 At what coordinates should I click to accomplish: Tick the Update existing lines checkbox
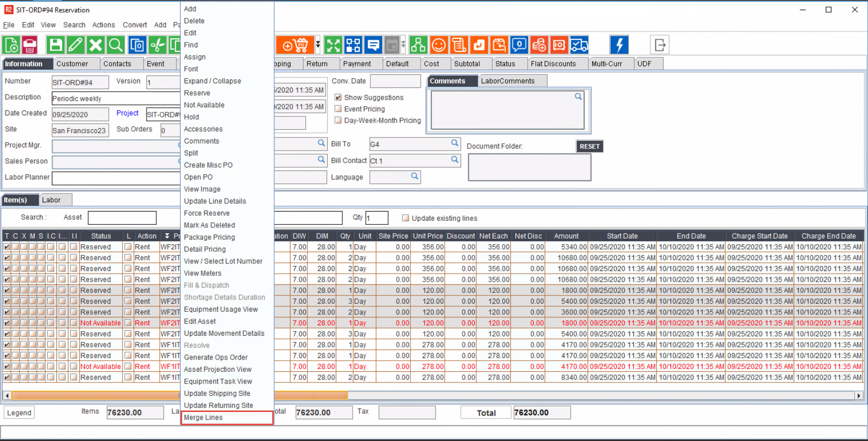pyautogui.click(x=406, y=218)
